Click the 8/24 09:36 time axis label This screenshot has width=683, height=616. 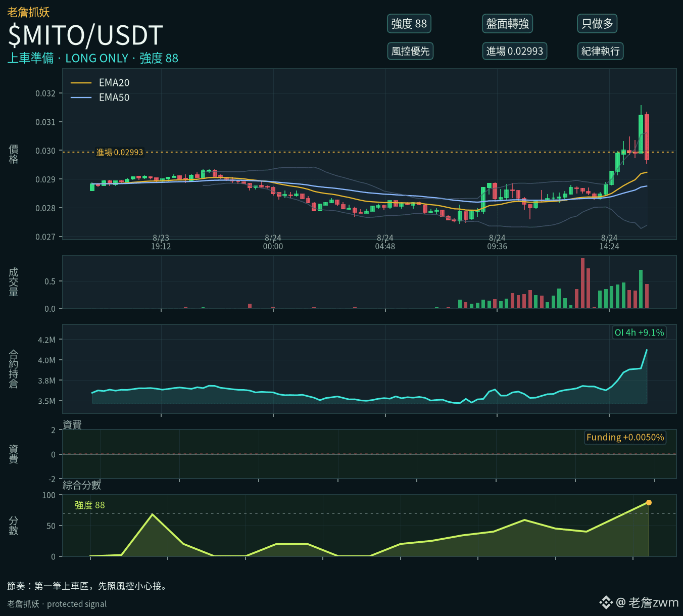[497, 242]
